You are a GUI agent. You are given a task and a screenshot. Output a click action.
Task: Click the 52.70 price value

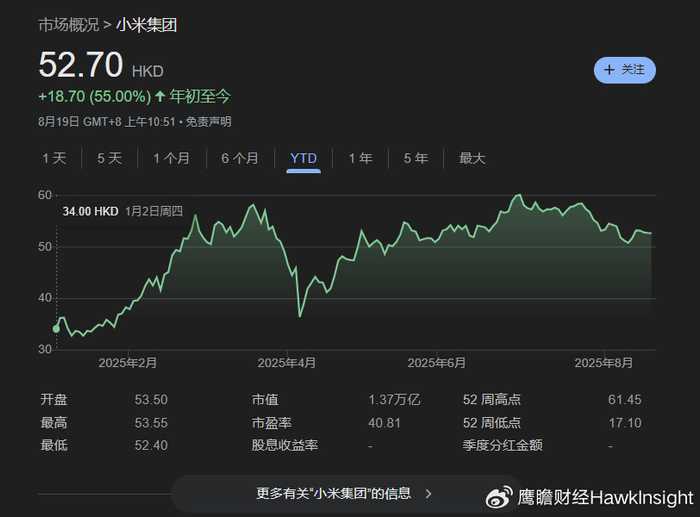(x=81, y=65)
